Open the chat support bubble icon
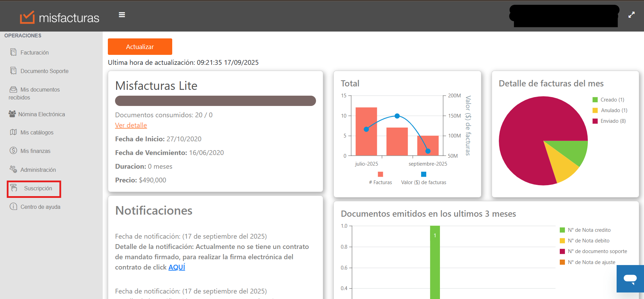 pos(630,278)
